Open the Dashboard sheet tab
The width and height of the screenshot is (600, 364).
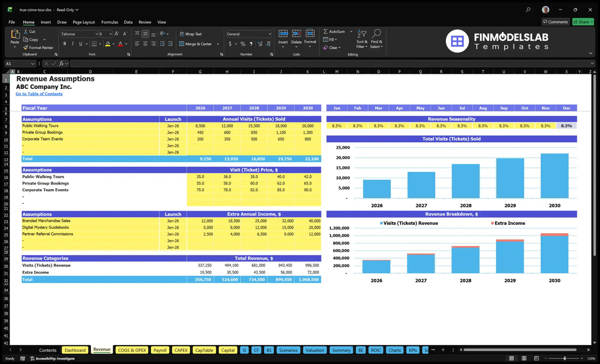pyautogui.click(x=75, y=350)
